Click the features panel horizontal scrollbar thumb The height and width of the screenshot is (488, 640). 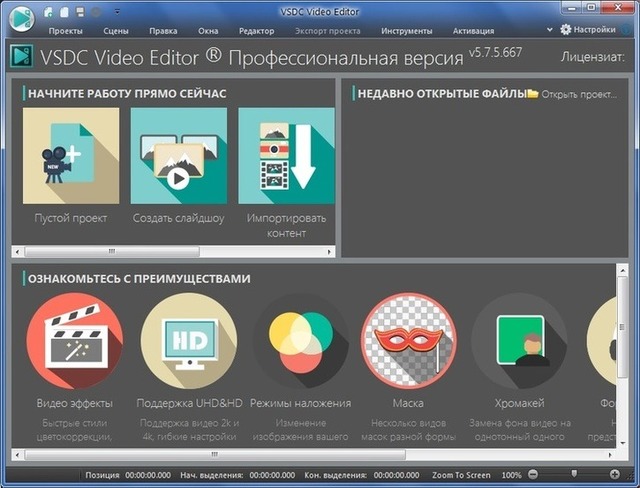215,455
